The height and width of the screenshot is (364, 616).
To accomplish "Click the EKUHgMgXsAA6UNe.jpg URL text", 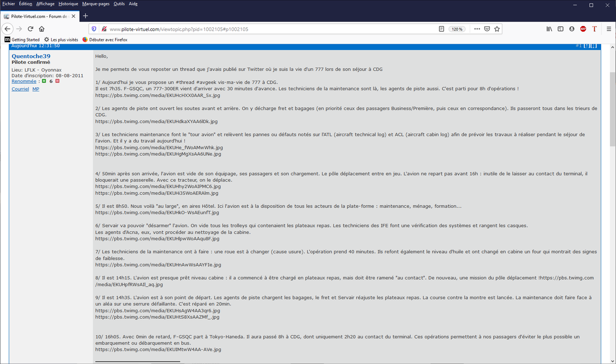I will pyautogui.click(x=158, y=154).
